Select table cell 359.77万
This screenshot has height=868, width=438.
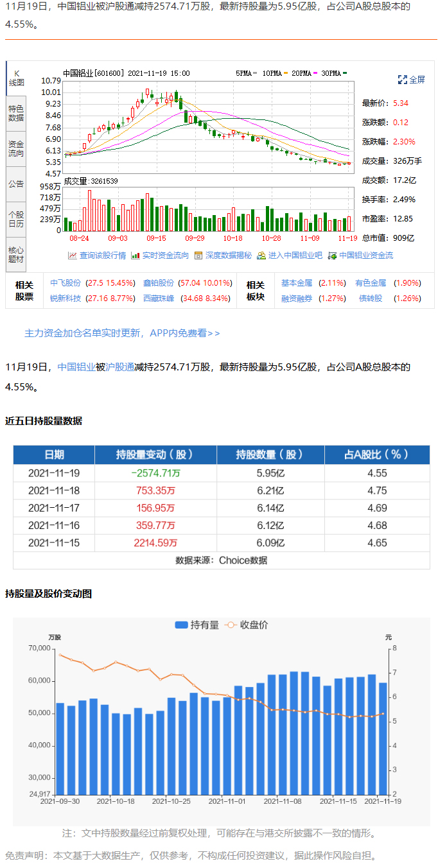pos(155,525)
